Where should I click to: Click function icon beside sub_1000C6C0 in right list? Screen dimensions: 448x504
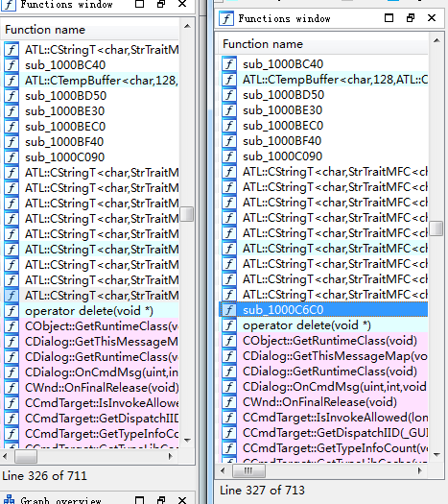coord(229,310)
